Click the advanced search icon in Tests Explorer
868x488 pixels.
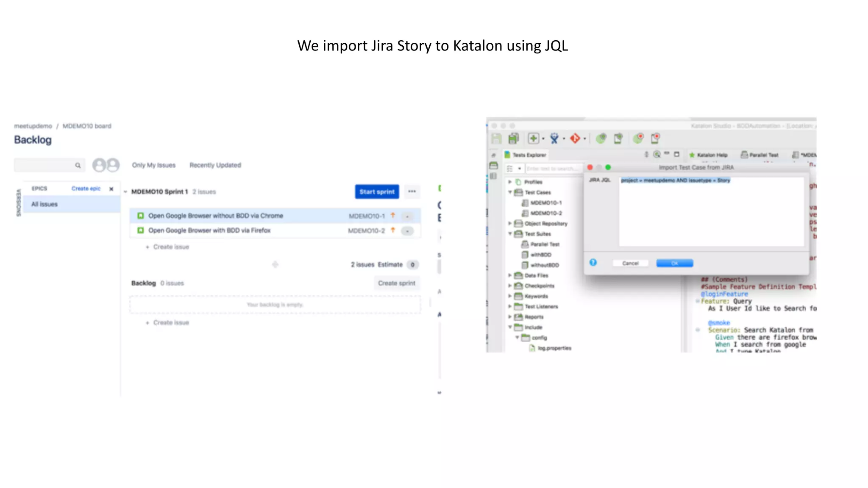coord(657,155)
